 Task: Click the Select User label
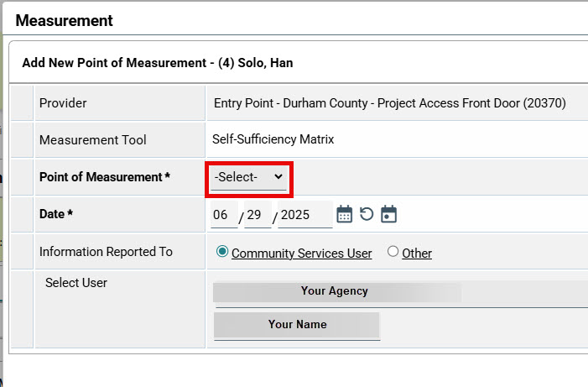click(x=76, y=283)
